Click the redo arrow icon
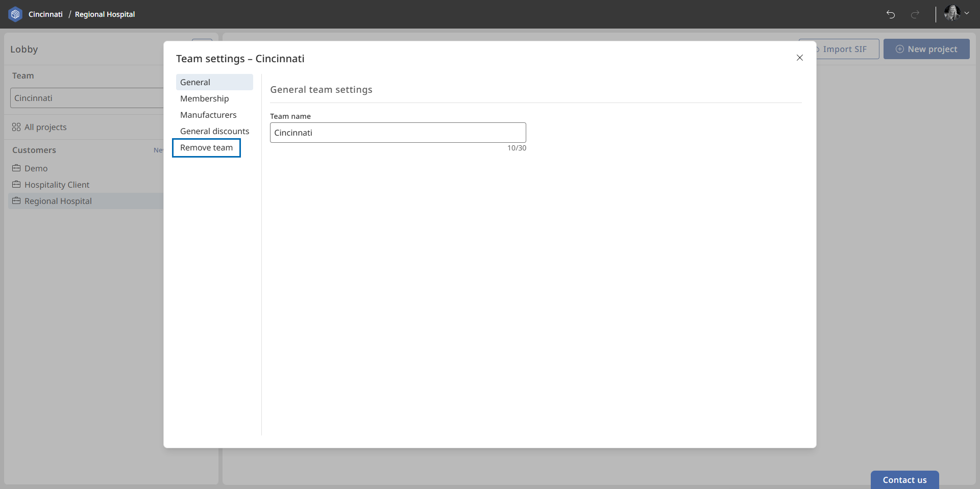This screenshot has height=489, width=980. click(915, 14)
